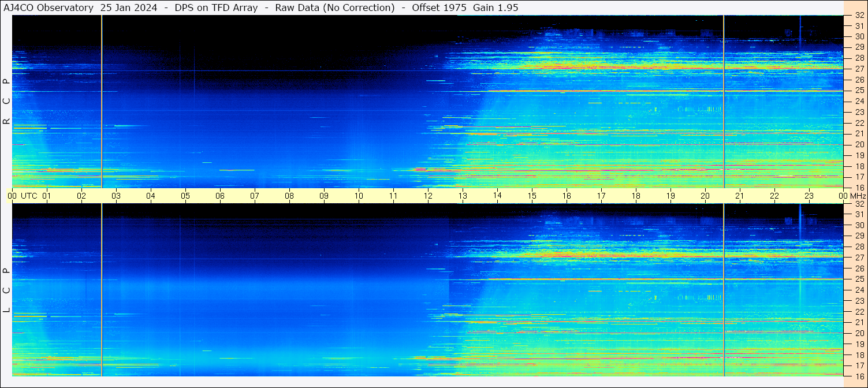This screenshot has width=868, height=388.
Task: Click the green vertical line in RCP spectrogram
Action: click(102, 101)
